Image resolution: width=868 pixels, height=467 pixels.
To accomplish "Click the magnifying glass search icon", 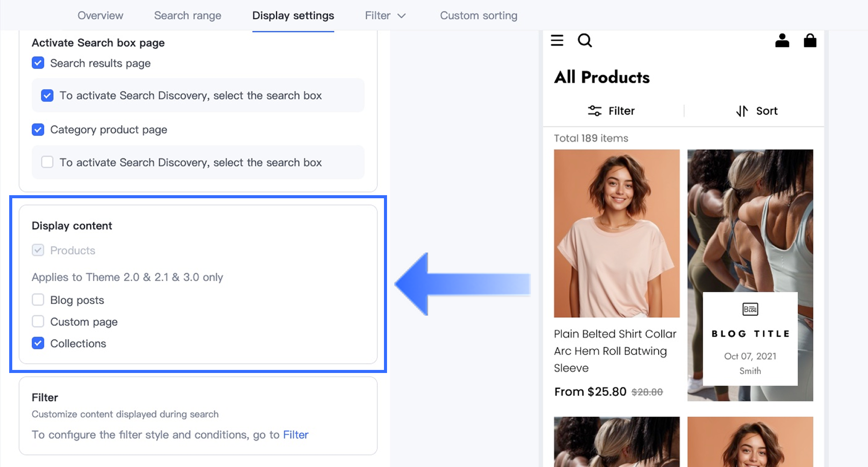I will tap(585, 40).
